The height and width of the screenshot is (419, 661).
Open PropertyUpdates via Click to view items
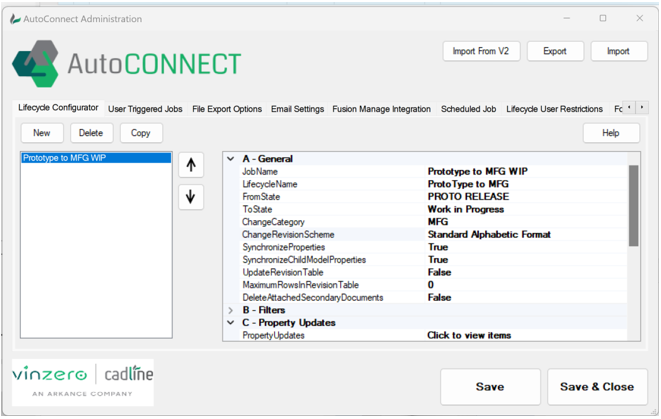pos(469,336)
